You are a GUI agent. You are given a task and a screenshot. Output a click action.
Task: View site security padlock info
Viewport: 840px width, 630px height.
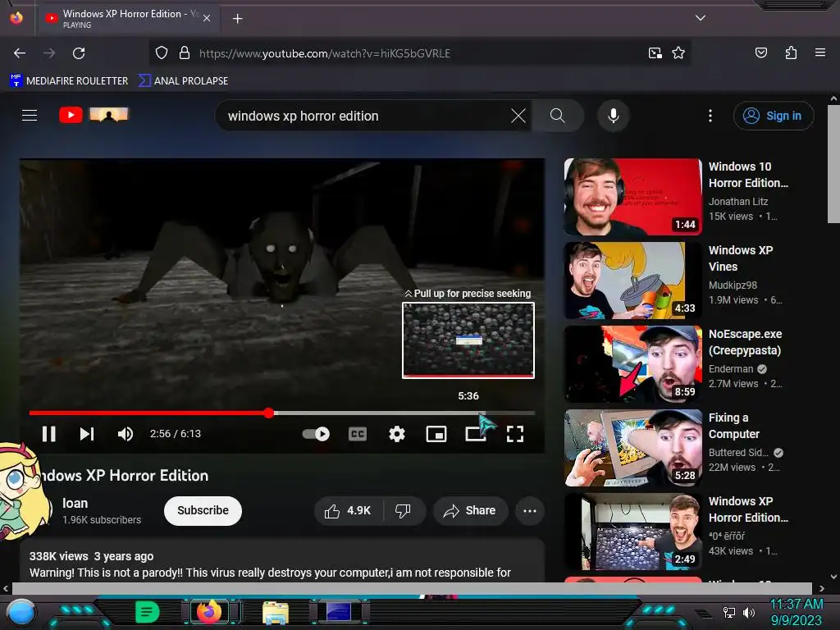pyautogui.click(x=185, y=53)
